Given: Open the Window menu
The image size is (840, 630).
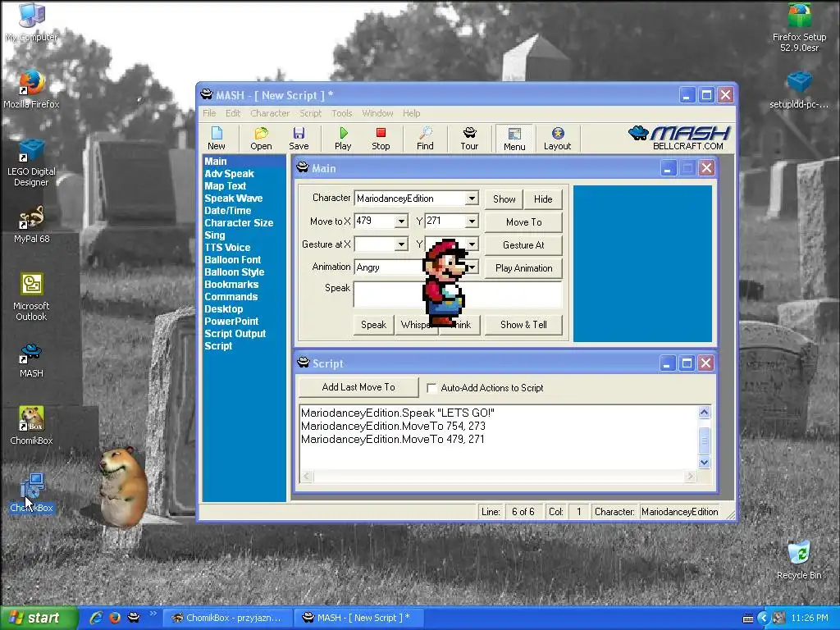Looking at the screenshot, I should coord(377,113).
